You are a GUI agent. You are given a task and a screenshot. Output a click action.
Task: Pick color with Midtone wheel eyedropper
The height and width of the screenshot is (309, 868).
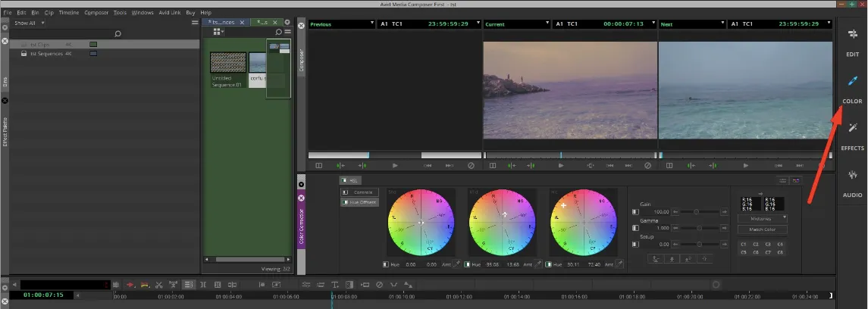point(538,265)
